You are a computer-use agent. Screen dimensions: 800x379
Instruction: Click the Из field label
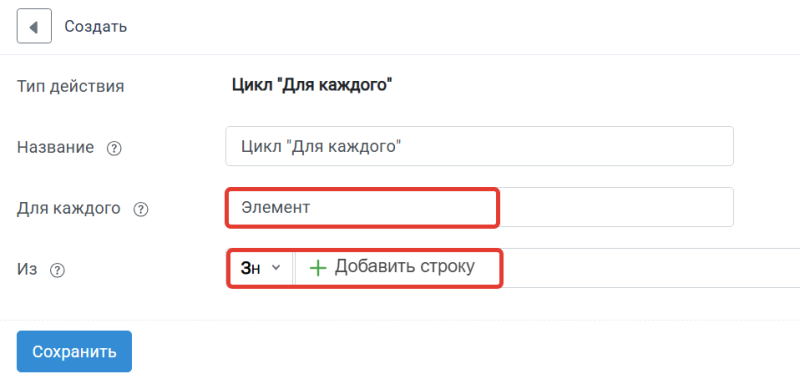click(x=27, y=269)
